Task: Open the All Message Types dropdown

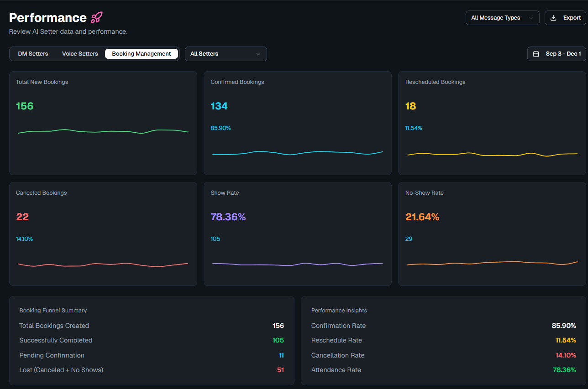Action: click(503, 18)
